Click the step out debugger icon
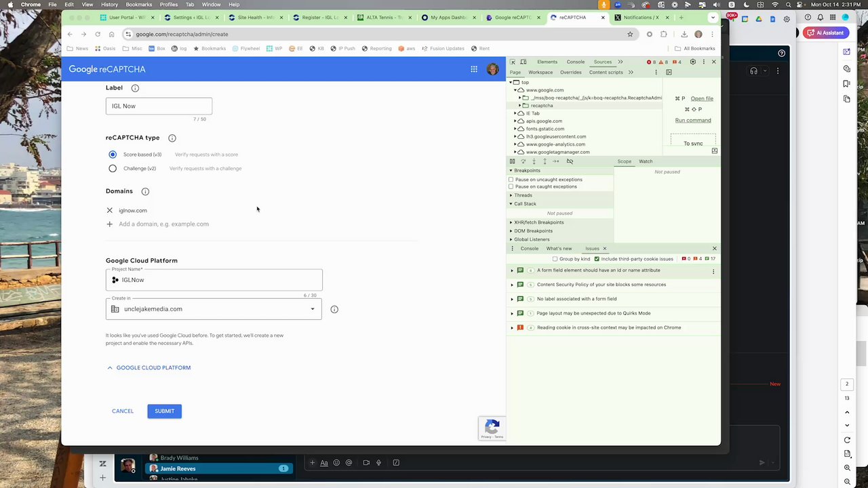 [545, 161]
